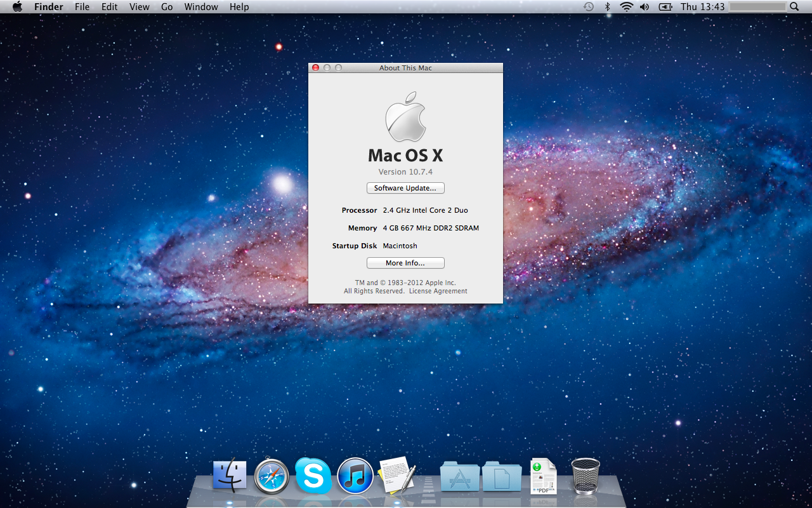812x508 pixels.
Task: Click the TM and © 1983–2012 Apple Inc. text
Action: click(405, 283)
